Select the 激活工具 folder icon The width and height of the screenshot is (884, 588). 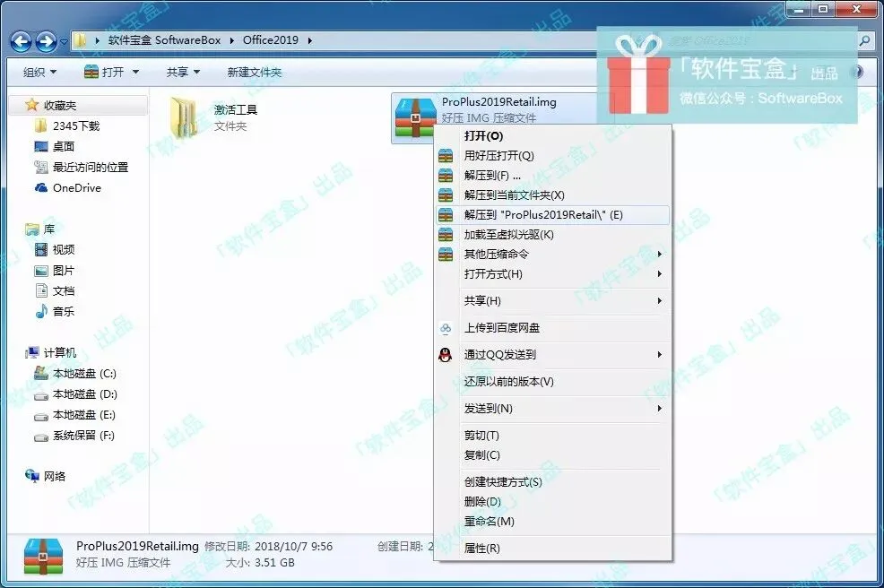coord(185,117)
